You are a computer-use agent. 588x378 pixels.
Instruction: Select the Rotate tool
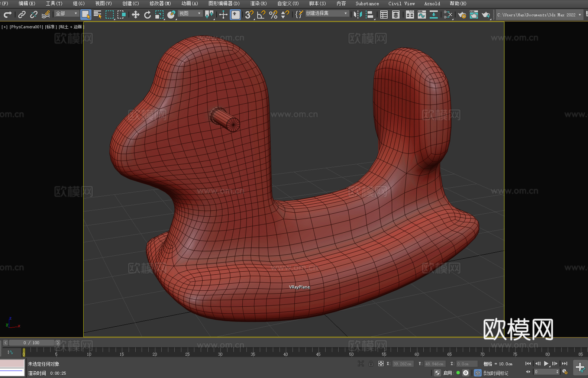[148, 14]
